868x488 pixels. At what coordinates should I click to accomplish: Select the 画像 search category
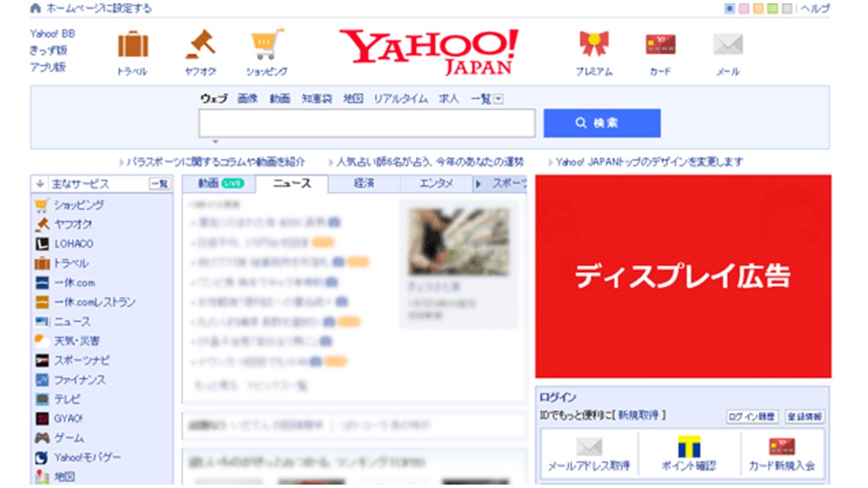tap(248, 99)
